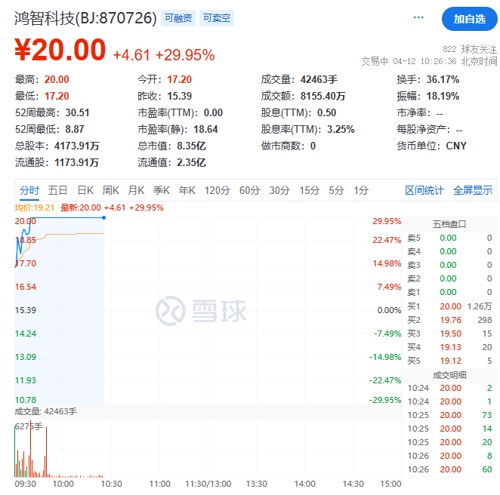Open the three-dot more options menu

coord(418,17)
